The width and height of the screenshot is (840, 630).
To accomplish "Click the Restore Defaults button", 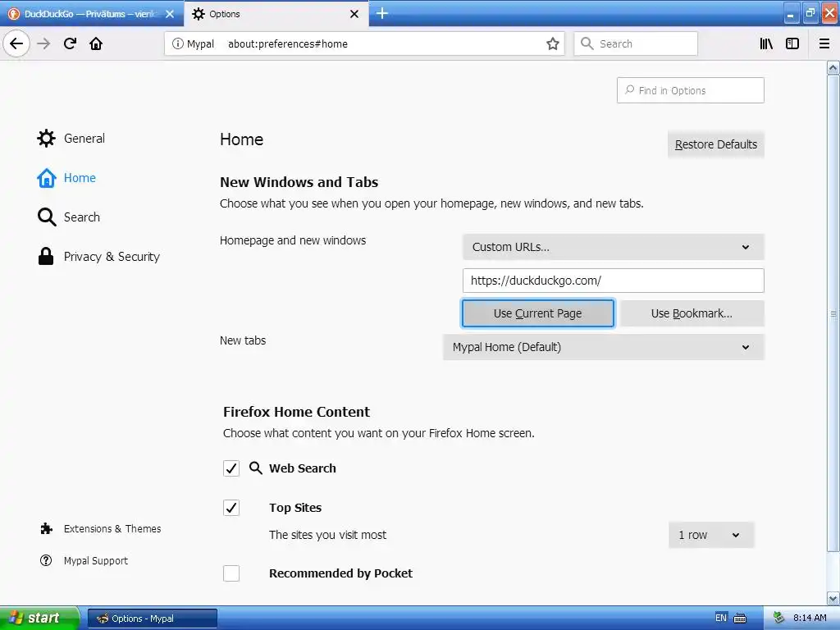I will tap(715, 144).
